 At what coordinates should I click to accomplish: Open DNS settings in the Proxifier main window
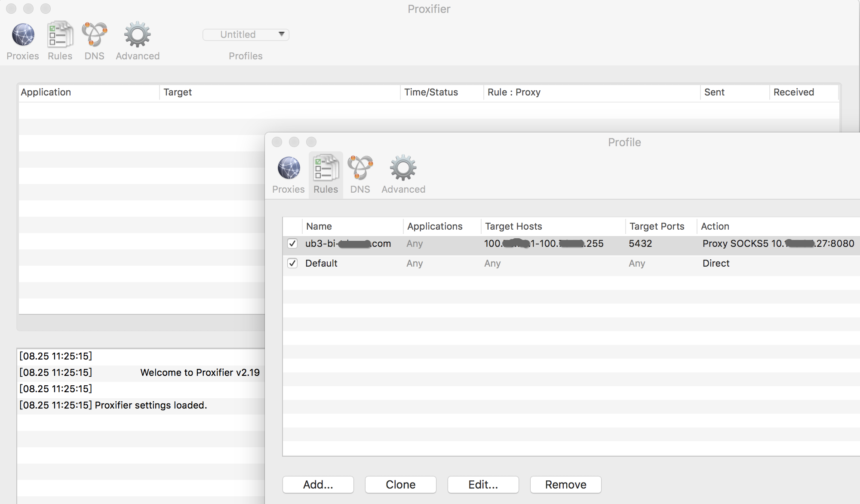click(x=95, y=41)
